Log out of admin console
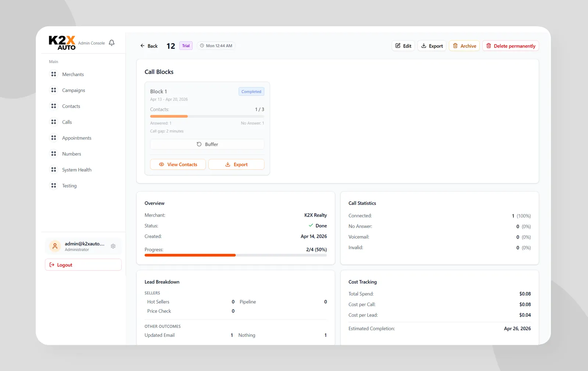 click(83, 265)
